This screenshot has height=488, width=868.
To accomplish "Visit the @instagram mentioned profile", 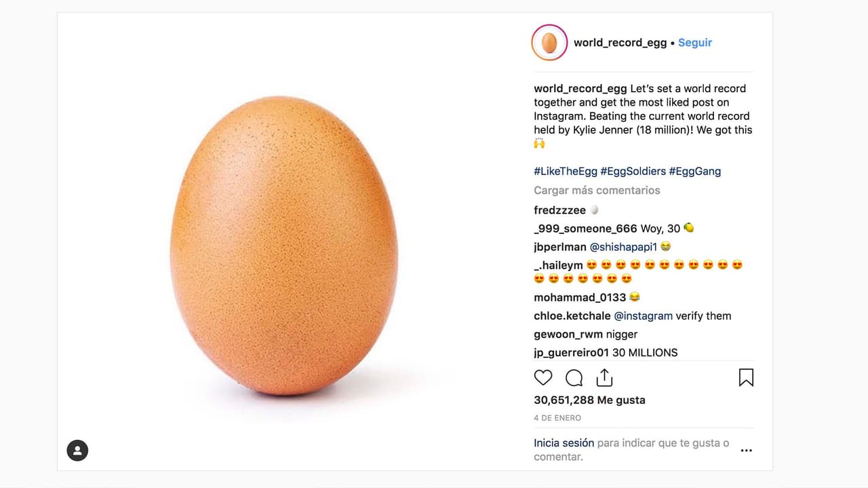I will click(x=643, y=316).
